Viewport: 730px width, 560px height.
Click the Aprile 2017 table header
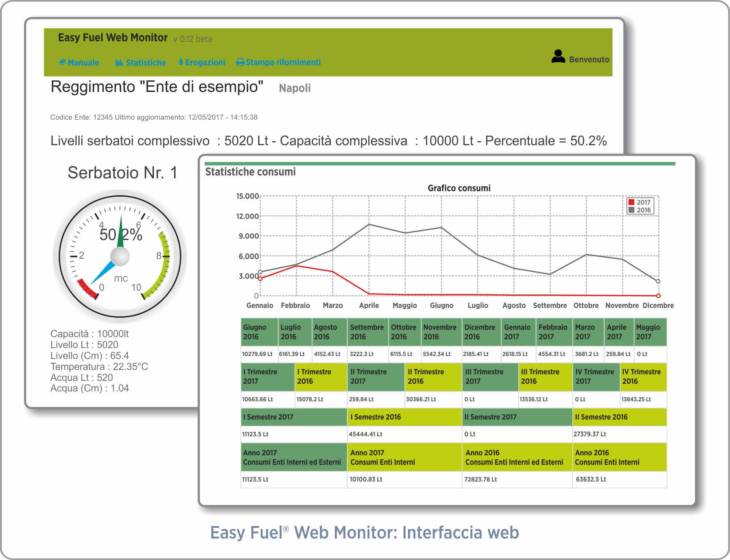(x=619, y=332)
